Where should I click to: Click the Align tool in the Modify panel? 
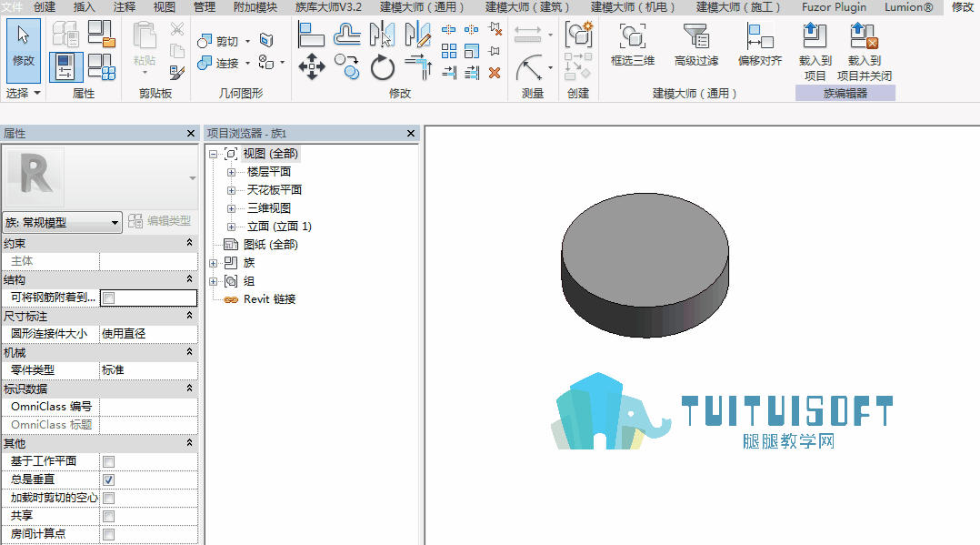[311, 35]
